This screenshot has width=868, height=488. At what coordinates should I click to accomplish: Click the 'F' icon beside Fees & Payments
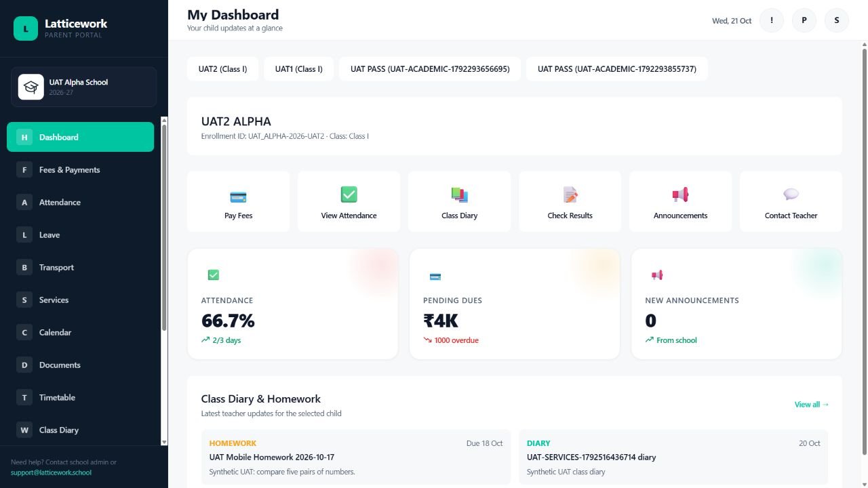[24, 169]
